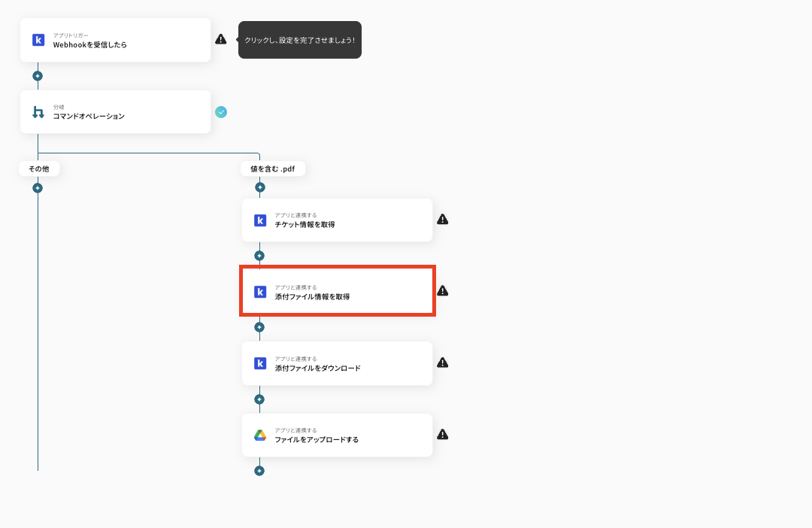
Task: Click the plus node under 値を含む .pdf
Action: (260, 187)
